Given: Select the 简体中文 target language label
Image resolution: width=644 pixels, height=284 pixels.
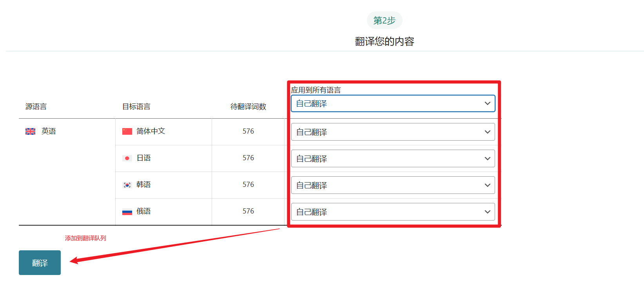Looking at the screenshot, I should click(151, 131).
